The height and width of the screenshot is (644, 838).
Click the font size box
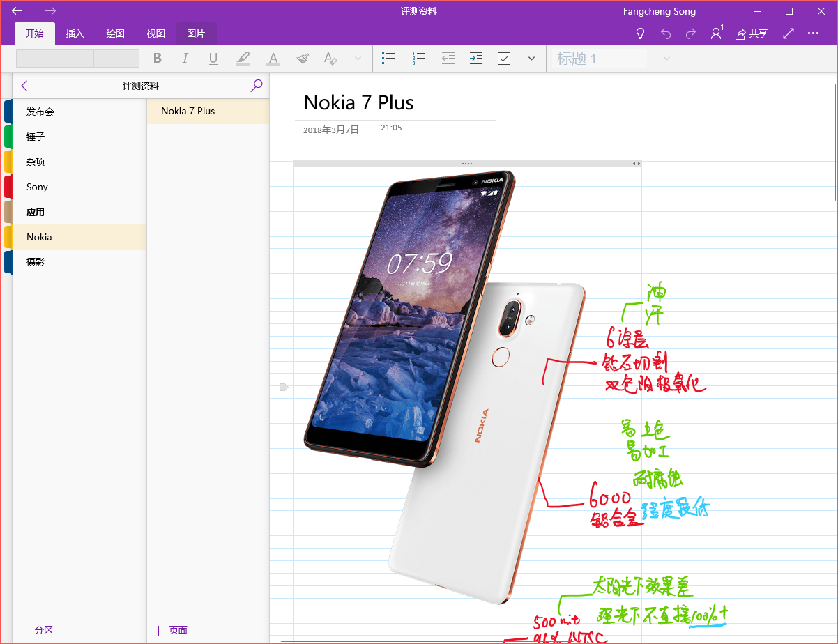(x=116, y=59)
